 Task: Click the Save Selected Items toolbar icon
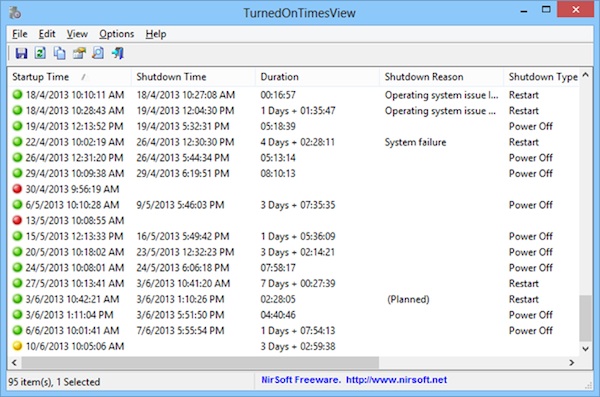pyautogui.click(x=21, y=53)
